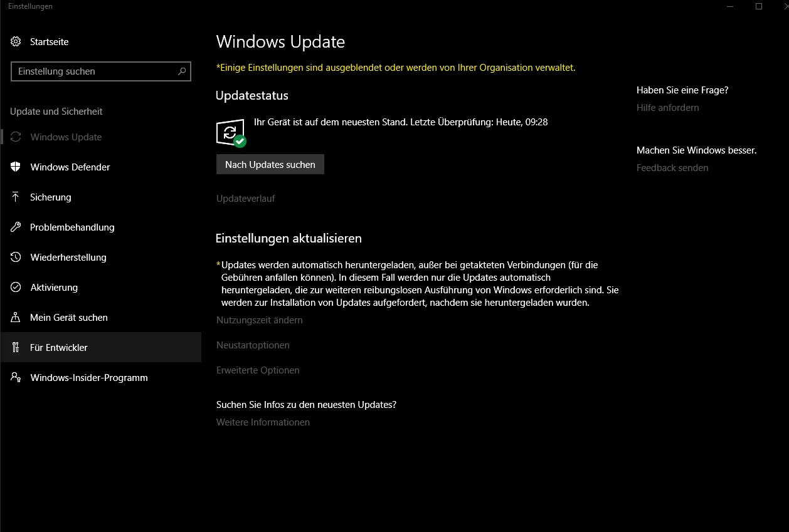Click the Updatestatus heading
Viewport: 789px width, 532px height.
252,96
